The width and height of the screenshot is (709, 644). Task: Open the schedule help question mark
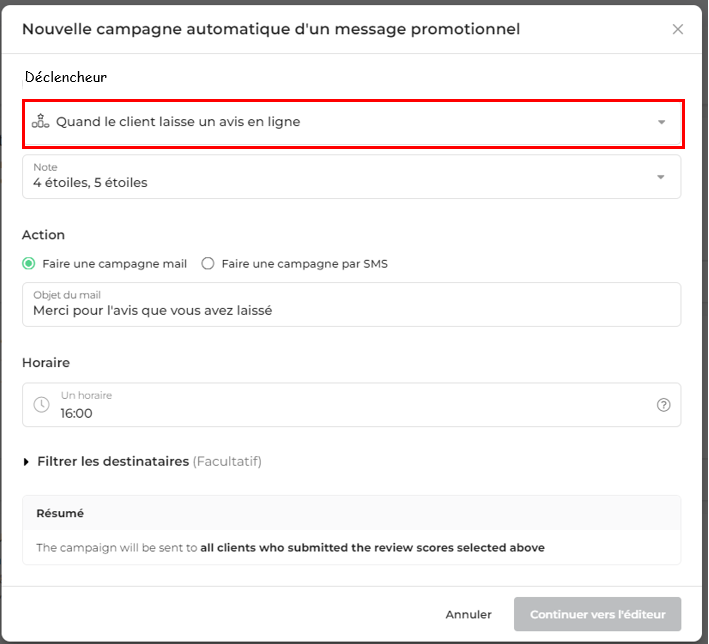coord(663,405)
